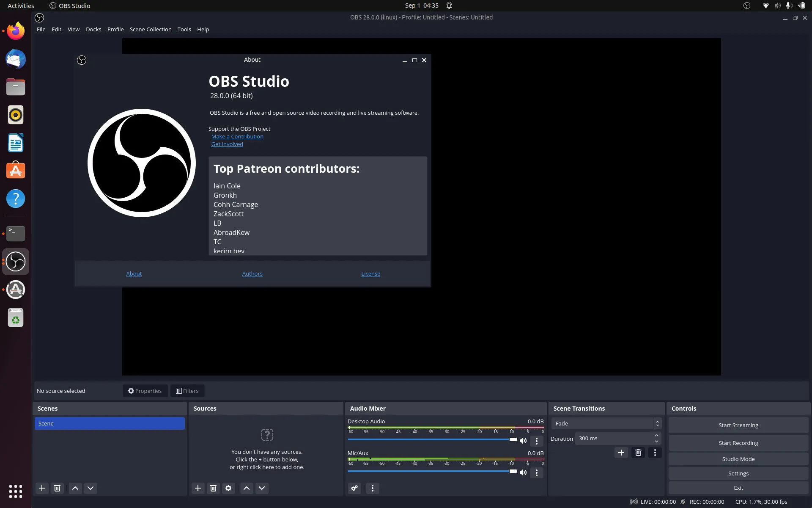Click the OBS taskbar application icon
This screenshot has height=508, width=812.
click(16, 262)
